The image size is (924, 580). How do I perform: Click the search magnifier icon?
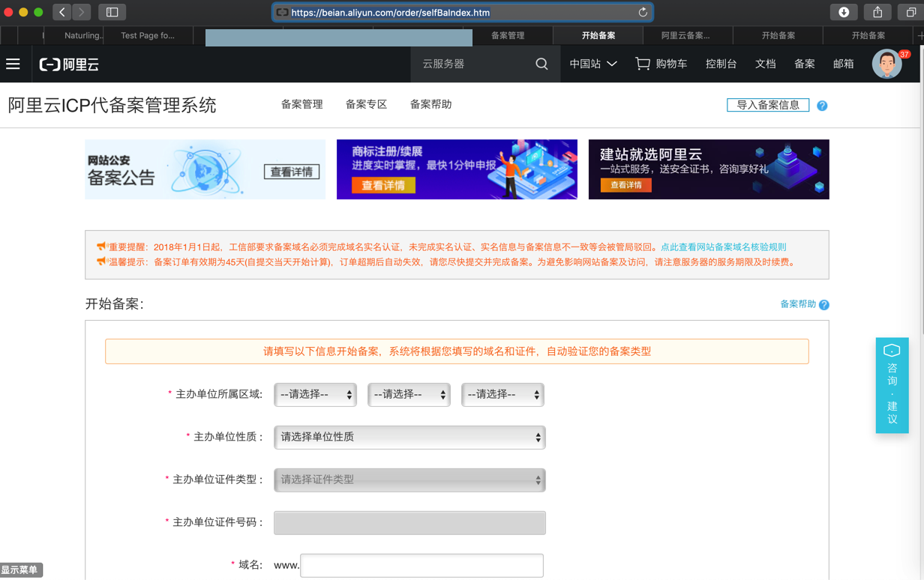[541, 64]
